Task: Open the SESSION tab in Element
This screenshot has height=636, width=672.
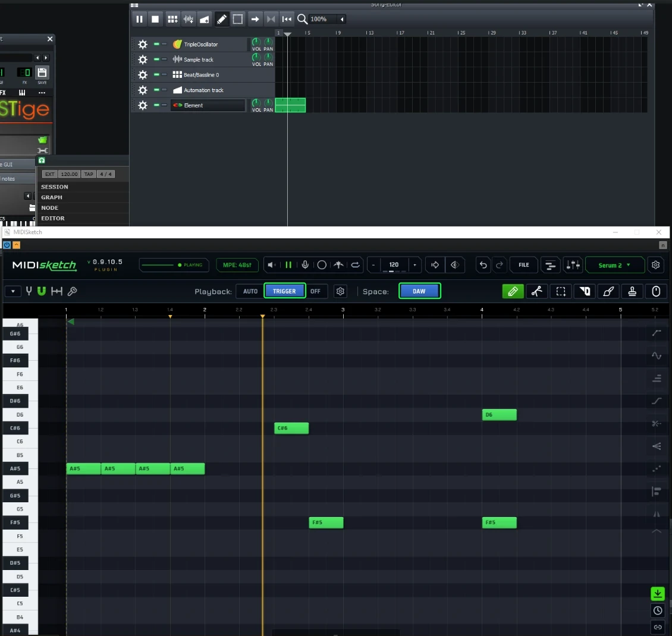Action: pyautogui.click(x=55, y=187)
